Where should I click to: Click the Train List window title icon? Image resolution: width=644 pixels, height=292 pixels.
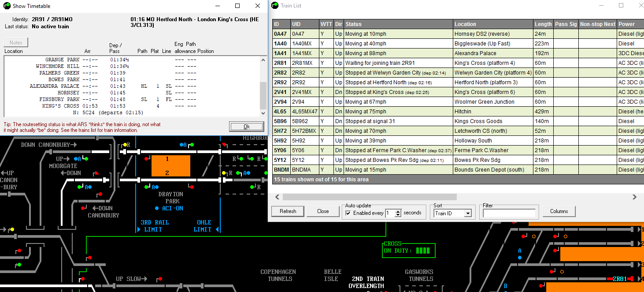click(x=275, y=6)
